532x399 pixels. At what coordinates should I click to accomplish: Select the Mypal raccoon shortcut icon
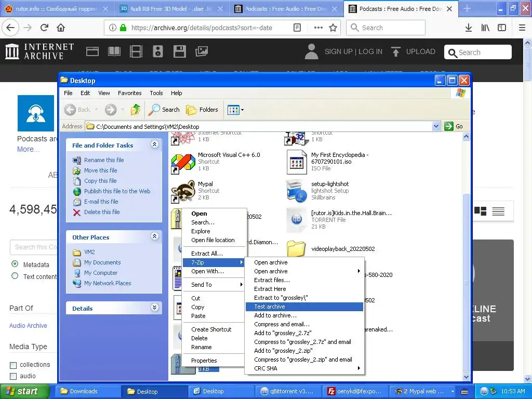pos(183,191)
